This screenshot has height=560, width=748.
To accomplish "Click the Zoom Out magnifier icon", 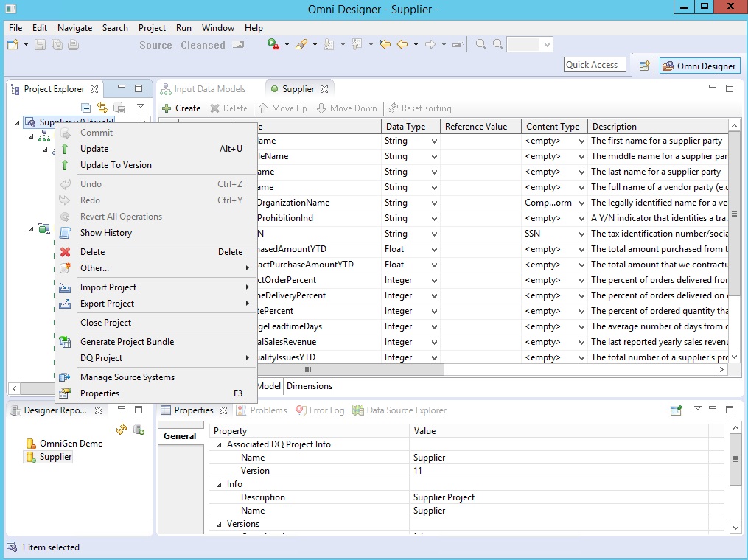I will click(480, 44).
